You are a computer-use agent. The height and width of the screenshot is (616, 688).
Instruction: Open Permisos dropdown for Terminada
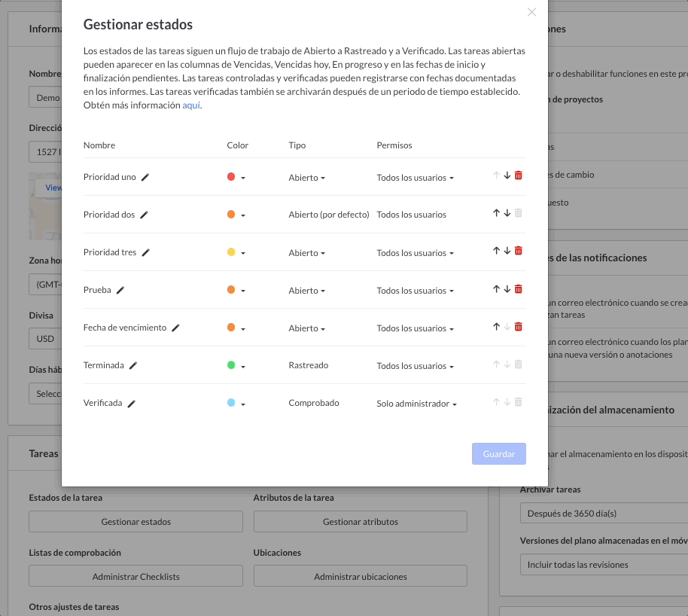click(415, 366)
